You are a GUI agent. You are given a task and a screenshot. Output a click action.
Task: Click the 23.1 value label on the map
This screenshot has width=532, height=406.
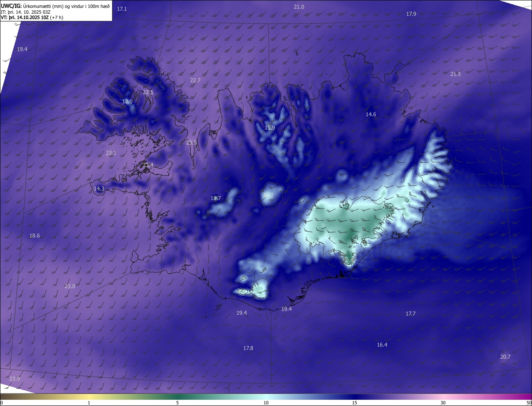(111, 153)
